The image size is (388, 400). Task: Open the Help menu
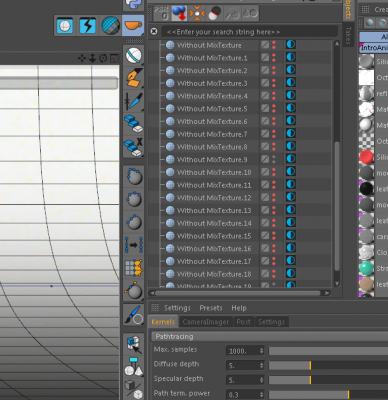click(x=239, y=308)
